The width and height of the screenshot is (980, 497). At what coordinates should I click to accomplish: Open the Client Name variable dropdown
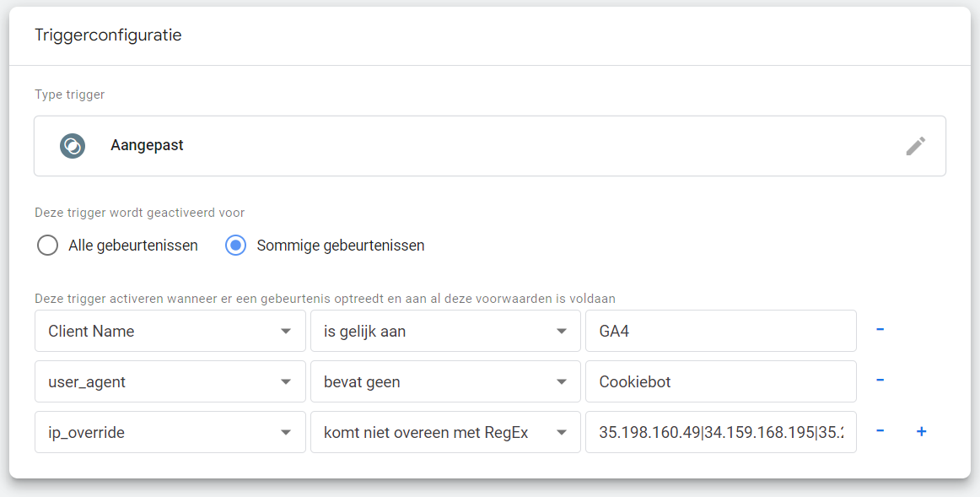[x=170, y=331]
